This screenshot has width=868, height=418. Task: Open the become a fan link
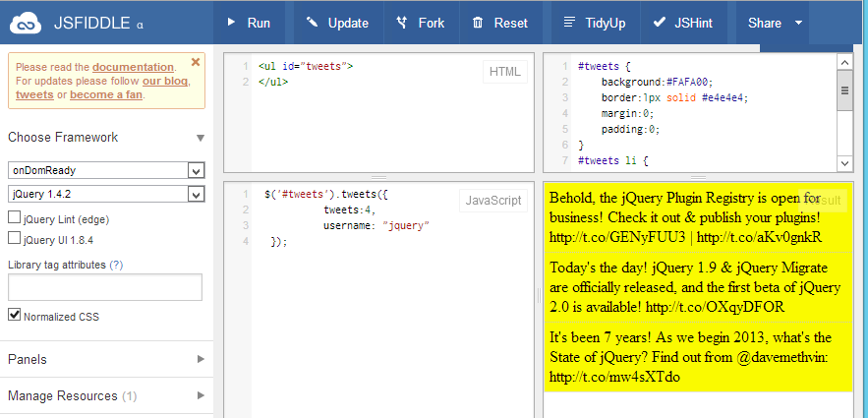click(106, 94)
